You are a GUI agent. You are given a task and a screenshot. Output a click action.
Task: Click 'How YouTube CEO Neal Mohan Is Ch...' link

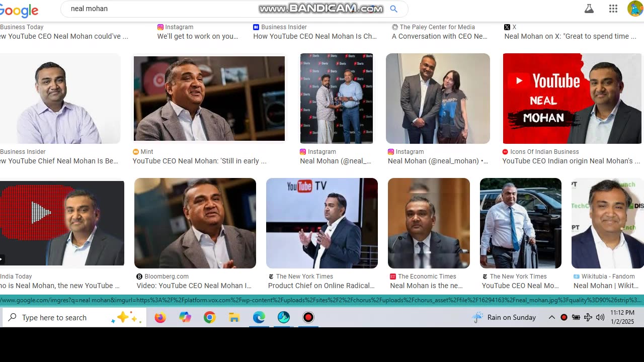[315, 36]
